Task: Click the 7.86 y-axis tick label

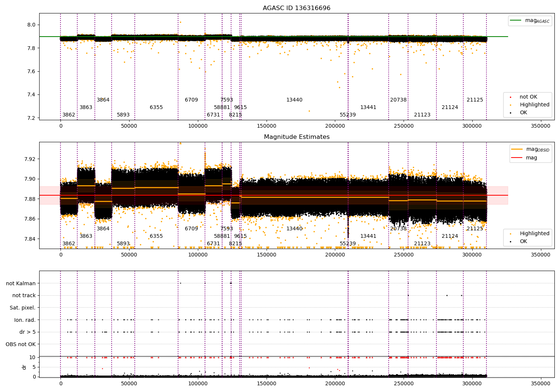Action: pyautogui.click(x=30, y=219)
